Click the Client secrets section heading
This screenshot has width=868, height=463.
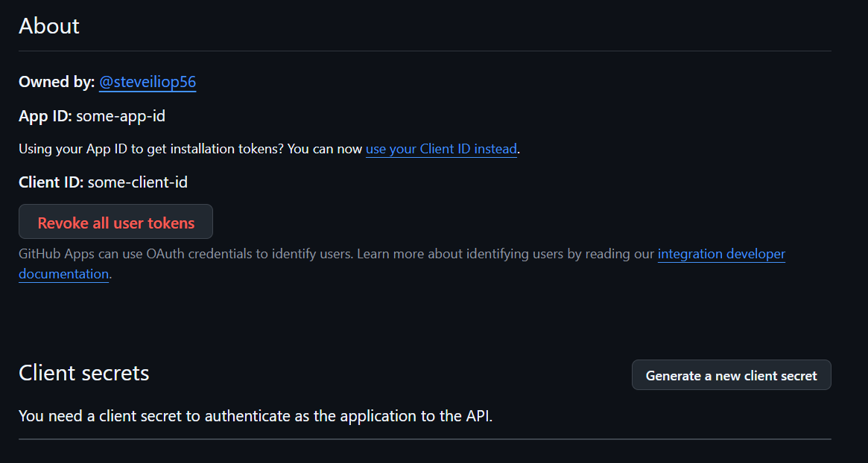point(83,373)
